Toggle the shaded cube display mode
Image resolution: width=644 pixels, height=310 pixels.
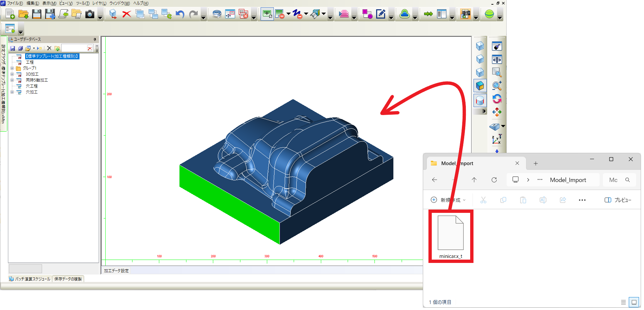coord(480,86)
